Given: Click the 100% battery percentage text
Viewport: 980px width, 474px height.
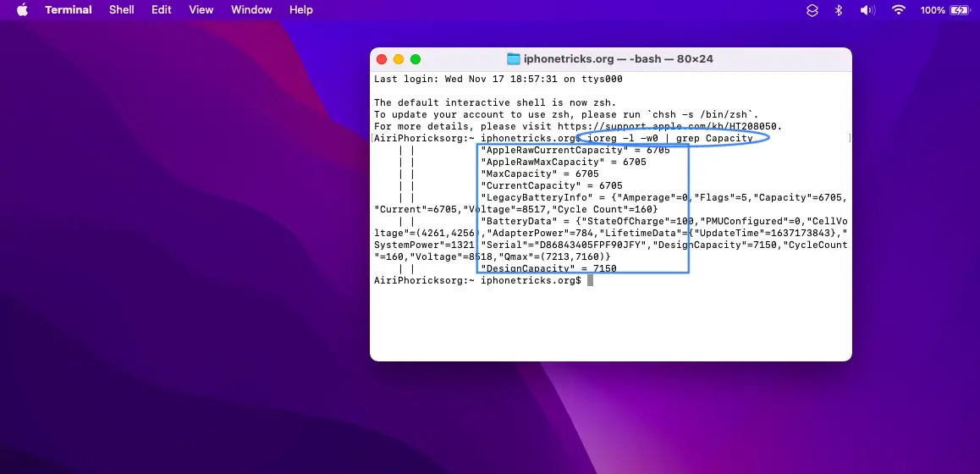Looking at the screenshot, I should 933,10.
